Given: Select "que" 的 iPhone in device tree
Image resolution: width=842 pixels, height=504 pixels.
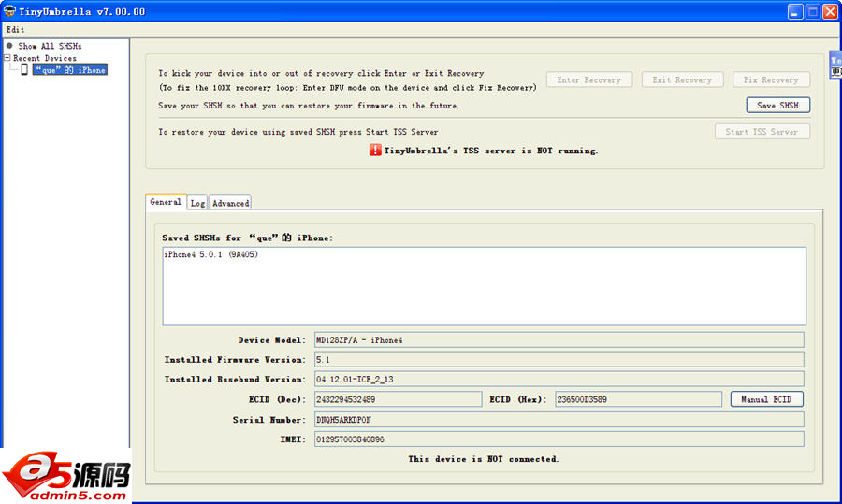Looking at the screenshot, I should coord(70,70).
